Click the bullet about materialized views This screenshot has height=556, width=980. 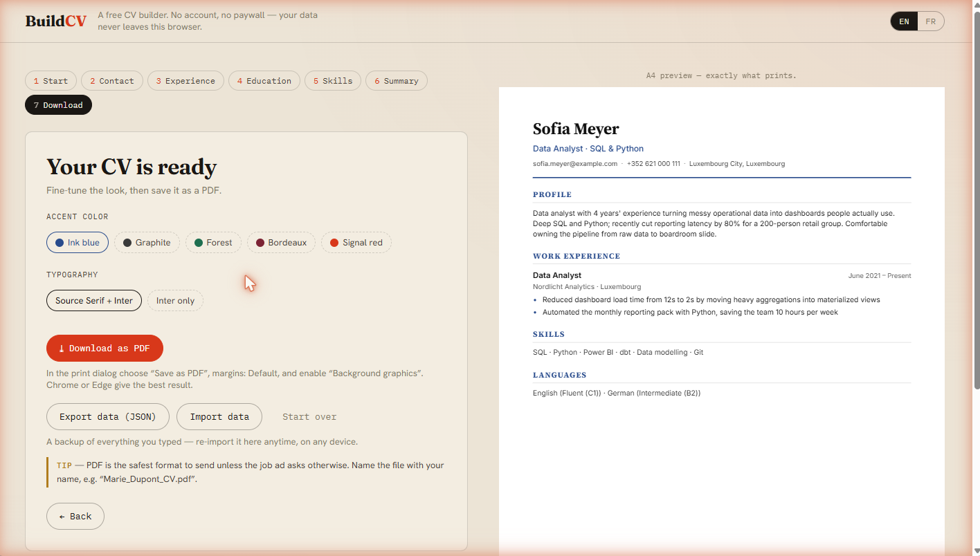[711, 300]
